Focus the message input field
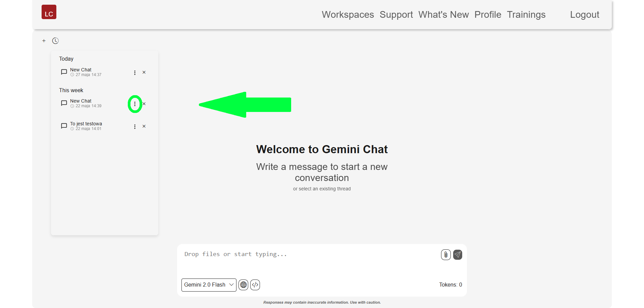Viewport: 644px width, 308px height. point(310,260)
